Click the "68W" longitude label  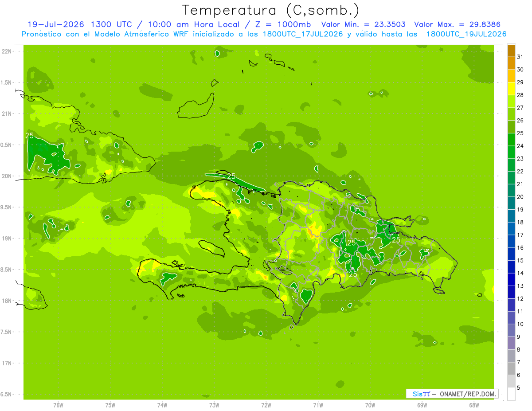click(x=474, y=405)
